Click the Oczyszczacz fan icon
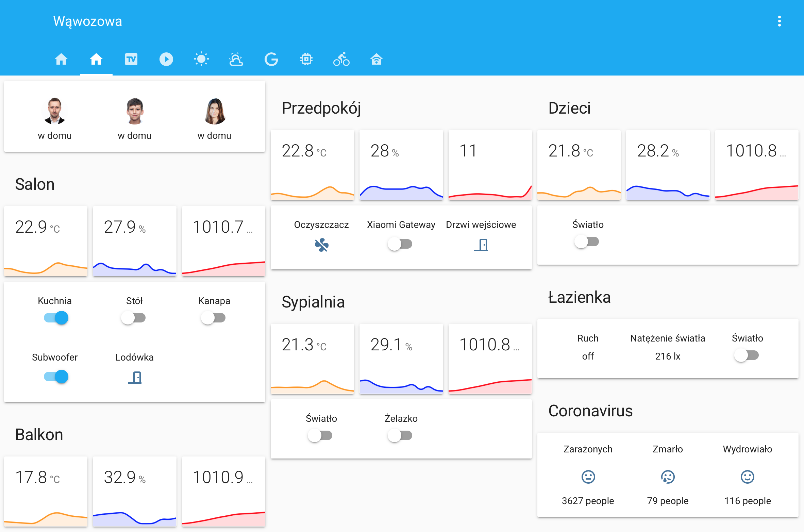804x532 pixels. point(321,245)
